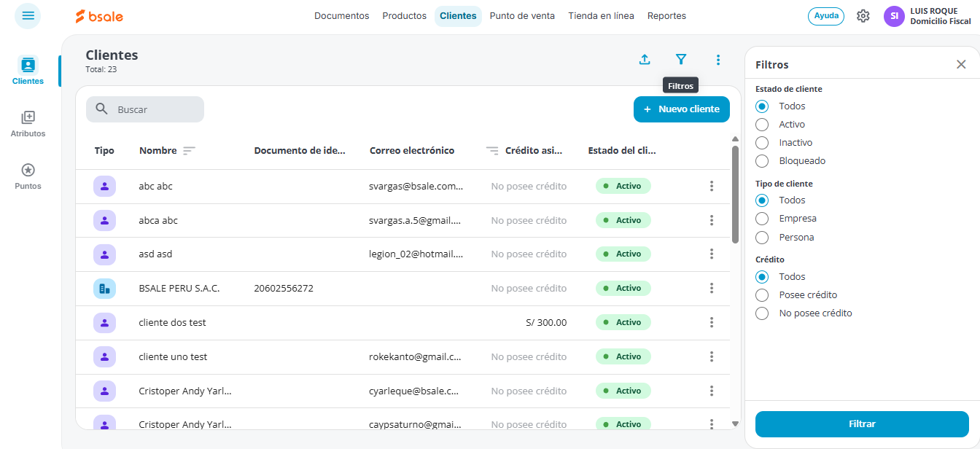Open the settings gear icon
Image resolution: width=980 pixels, height=449 pixels.
[x=863, y=16]
